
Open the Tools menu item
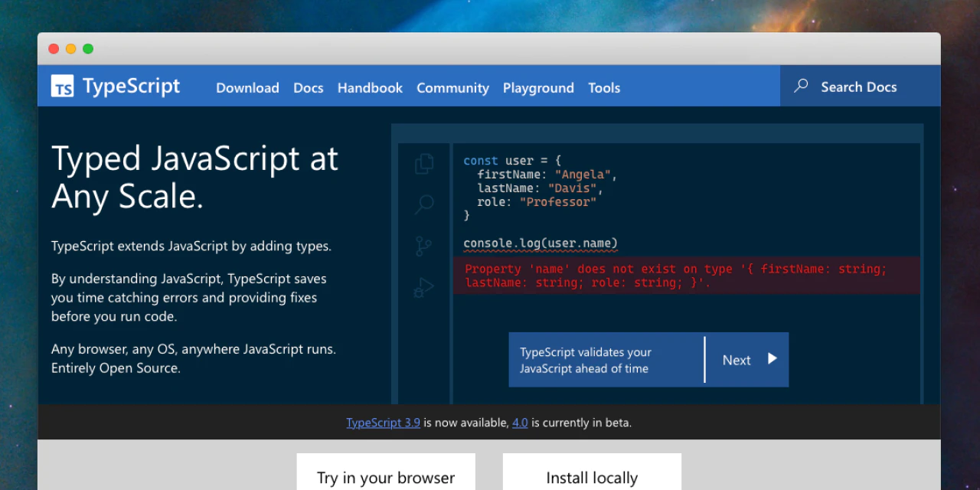pos(604,88)
